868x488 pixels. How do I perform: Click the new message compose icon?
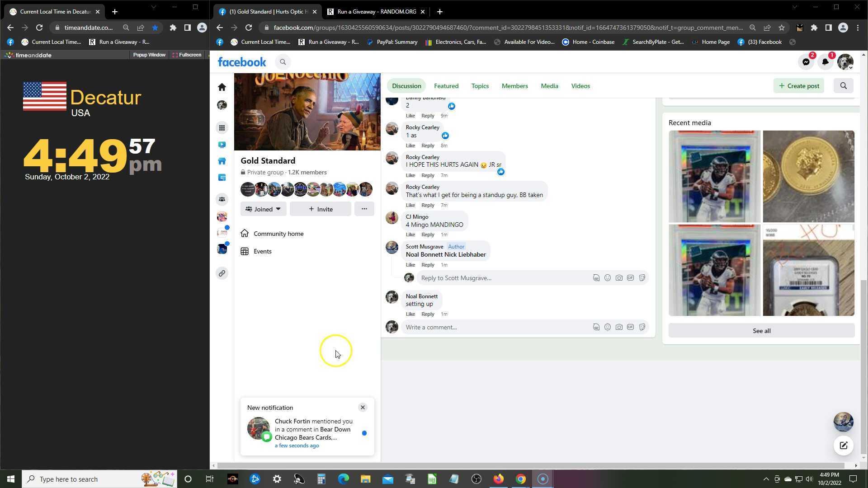[843, 446]
